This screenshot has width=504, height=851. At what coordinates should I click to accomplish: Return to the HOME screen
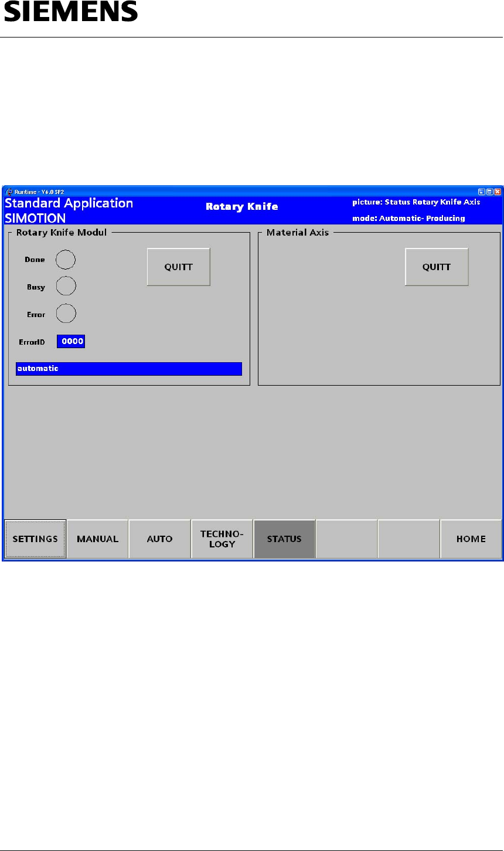(x=471, y=539)
